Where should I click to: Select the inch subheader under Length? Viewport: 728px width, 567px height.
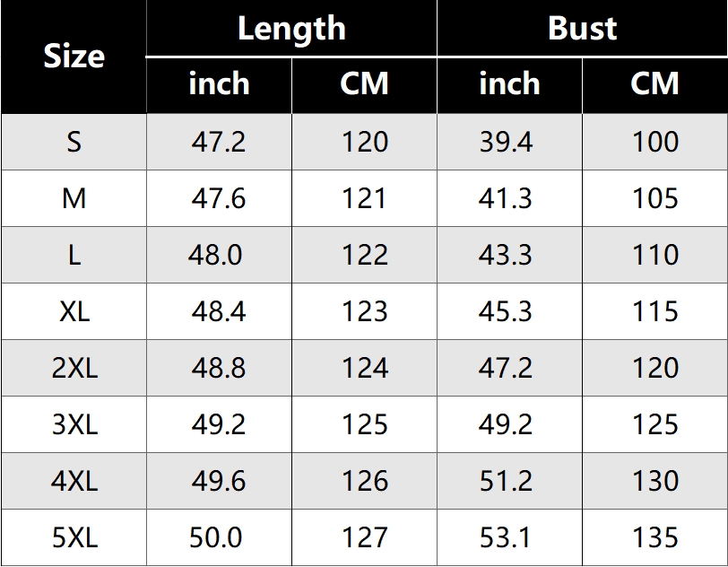tap(219, 84)
